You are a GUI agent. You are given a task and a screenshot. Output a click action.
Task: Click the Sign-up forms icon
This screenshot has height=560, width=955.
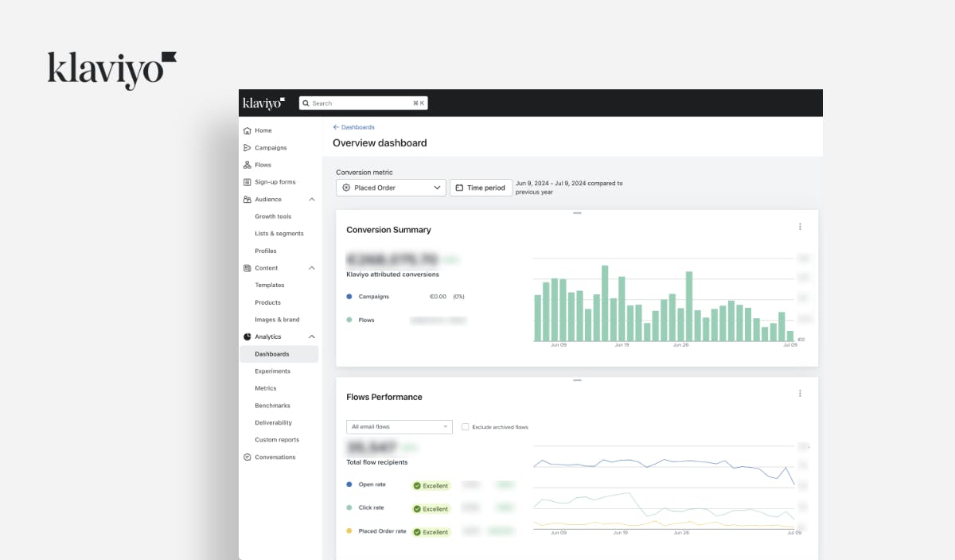(x=248, y=182)
